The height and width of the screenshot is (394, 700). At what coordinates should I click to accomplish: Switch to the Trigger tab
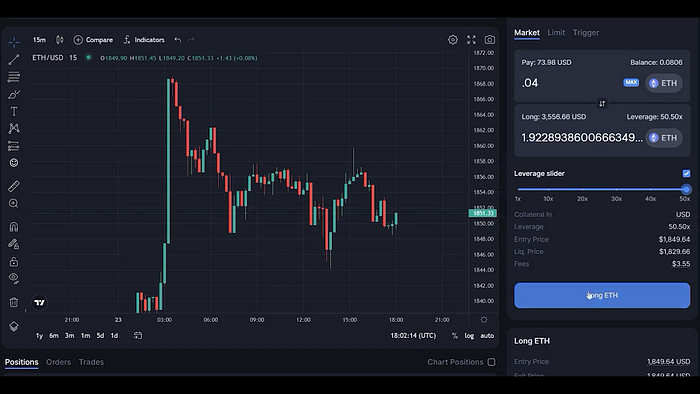tap(586, 33)
